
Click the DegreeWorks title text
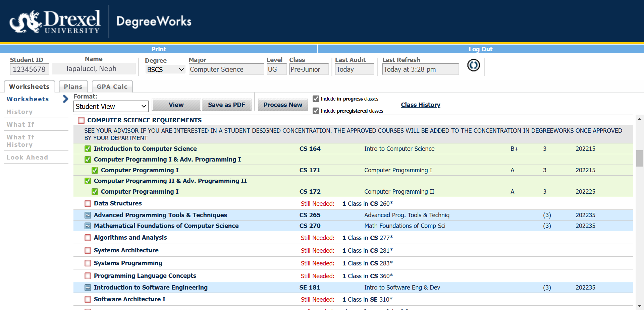coord(154,21)
